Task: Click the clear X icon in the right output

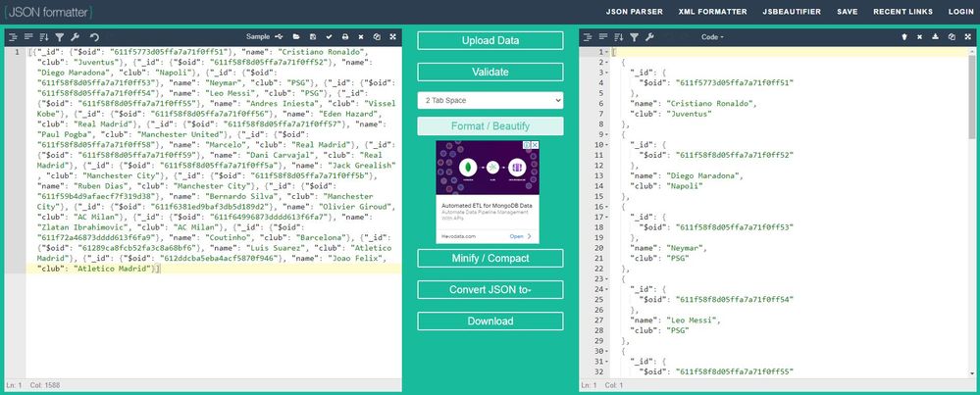Action: [919, 37]
